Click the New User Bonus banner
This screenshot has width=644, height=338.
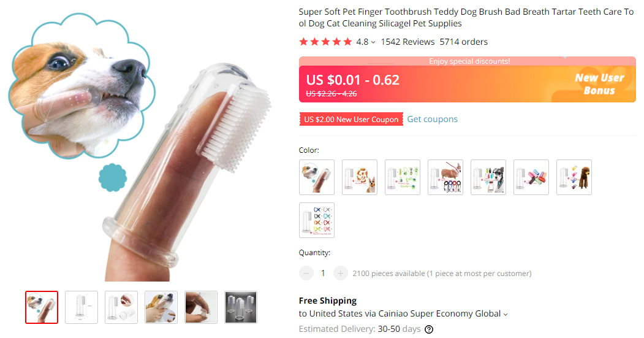coord(598,84)
